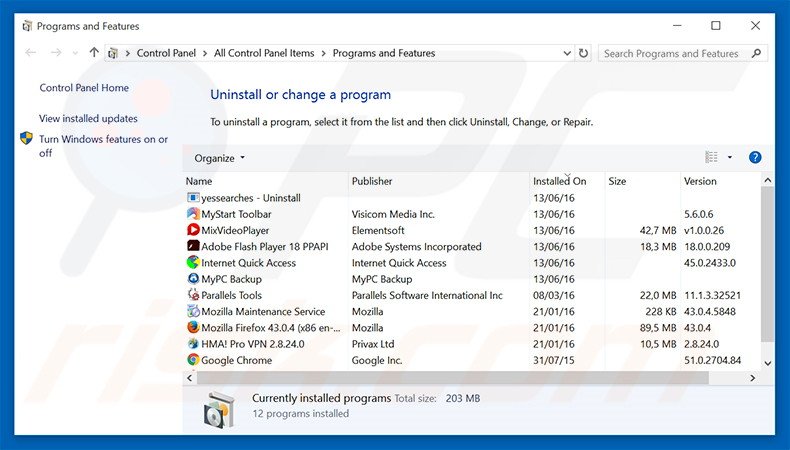The image size is (790, 450).
Task: Open Control Panel Home link
Action: 84,88
